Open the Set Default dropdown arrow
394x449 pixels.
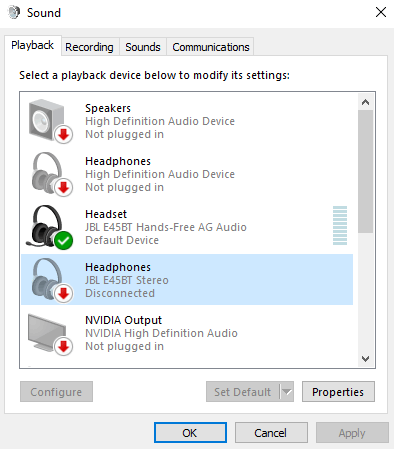pyautogui.click(x=287, y=392)
